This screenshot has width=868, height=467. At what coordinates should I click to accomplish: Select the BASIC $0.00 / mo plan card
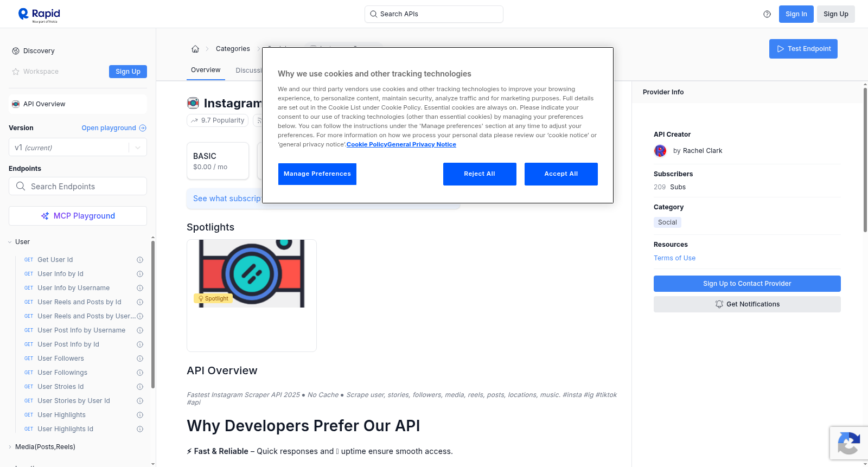point(218,161)
